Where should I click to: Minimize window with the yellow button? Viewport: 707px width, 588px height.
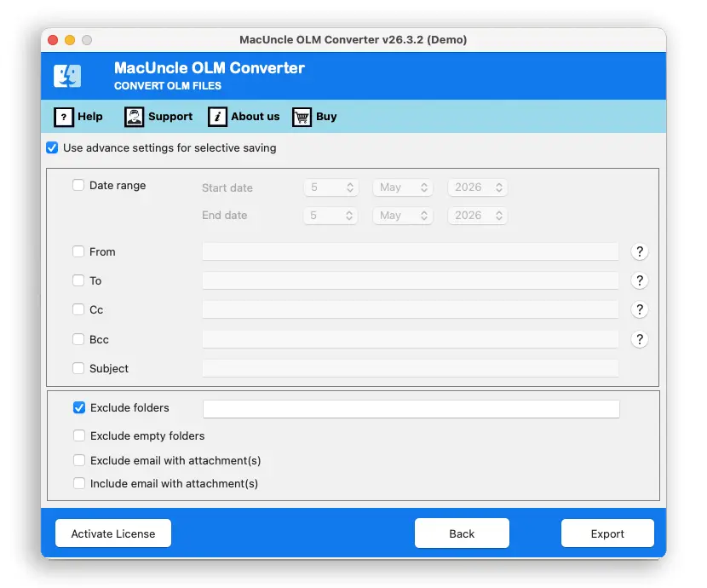click(70, 40)
